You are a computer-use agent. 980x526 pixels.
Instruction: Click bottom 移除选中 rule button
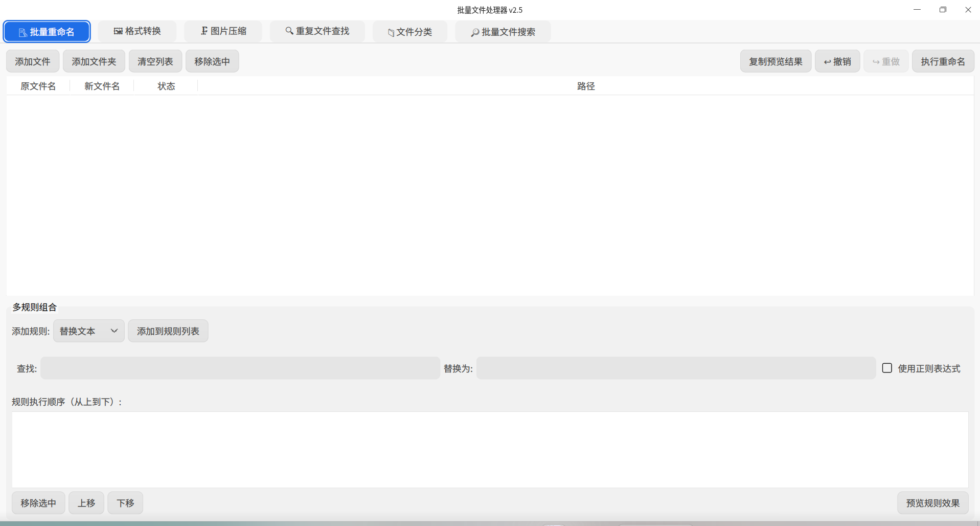click(x=38, y=503)
